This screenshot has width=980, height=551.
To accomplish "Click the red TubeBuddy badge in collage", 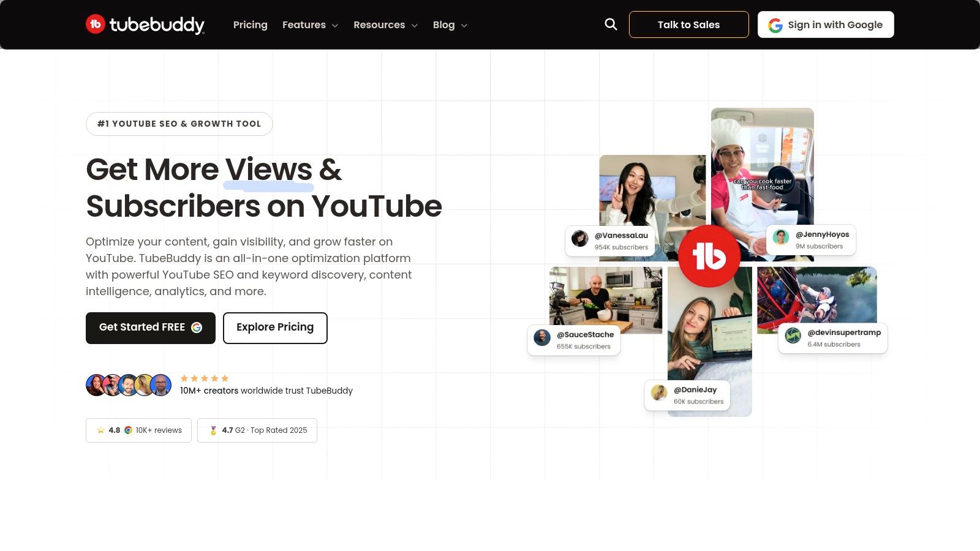I will pos(709,256).
